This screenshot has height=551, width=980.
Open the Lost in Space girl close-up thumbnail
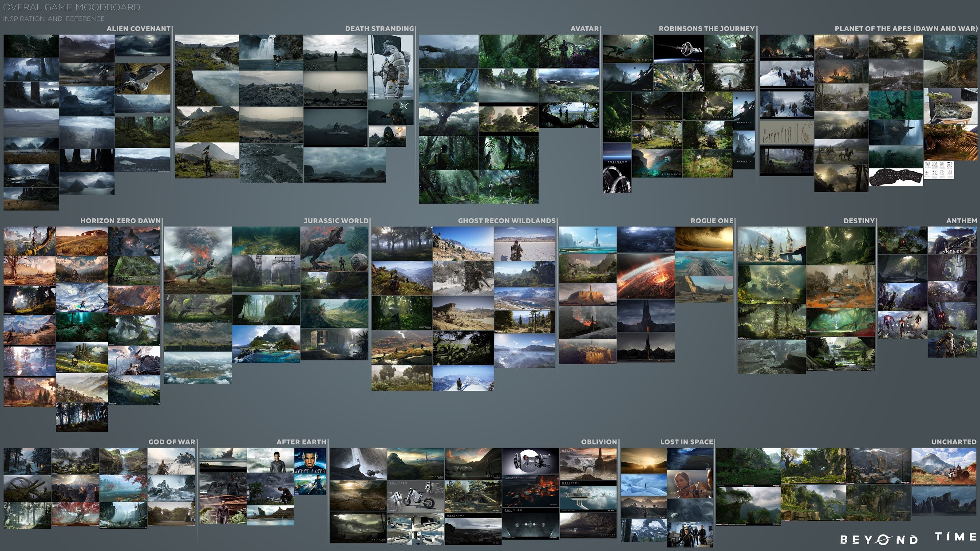[690, 484]
